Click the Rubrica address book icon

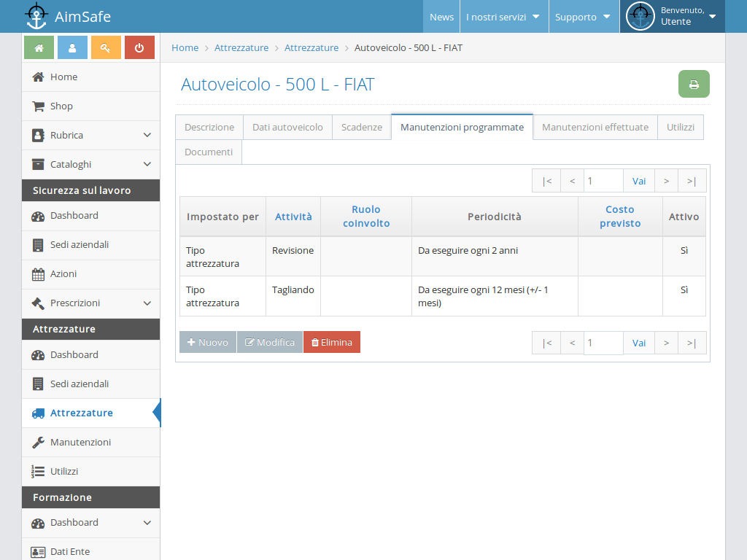[x=38, y=135]
